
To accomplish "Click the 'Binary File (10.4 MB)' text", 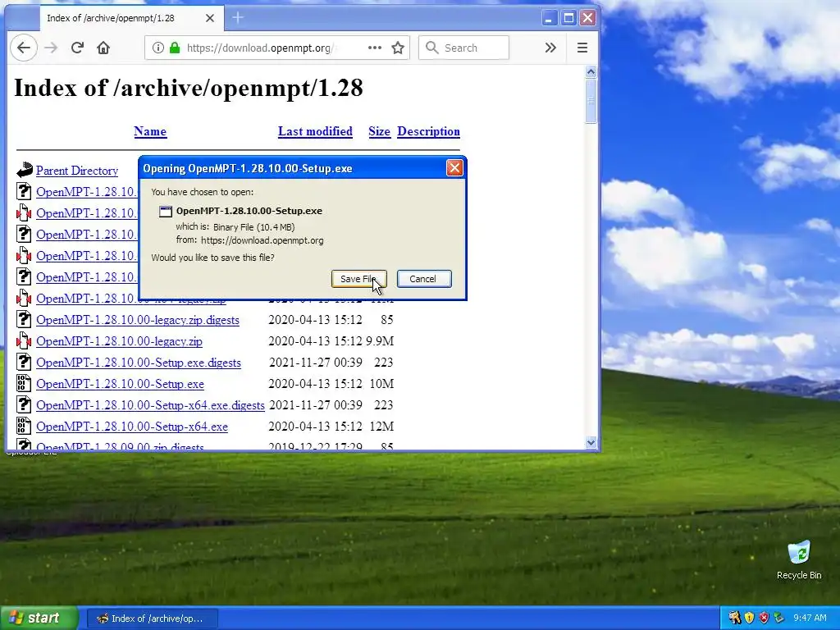I will click(254, 227).
